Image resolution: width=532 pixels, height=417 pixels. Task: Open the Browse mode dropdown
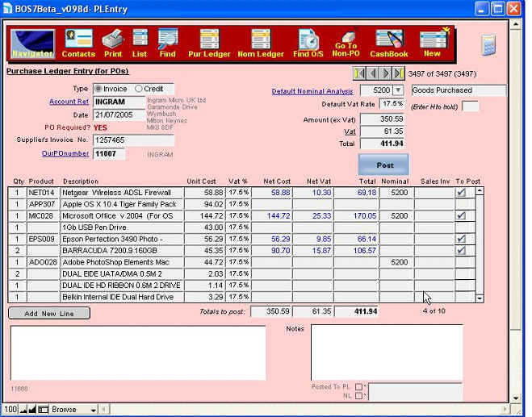click(74, 410)
